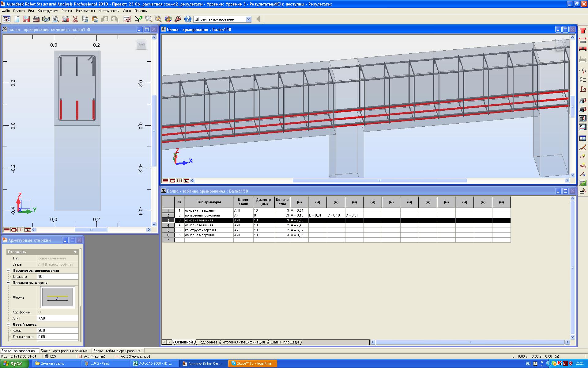588x368 pixels.
Task: Click the blue table icon in the right toolbar
Action: click(582, 139)
